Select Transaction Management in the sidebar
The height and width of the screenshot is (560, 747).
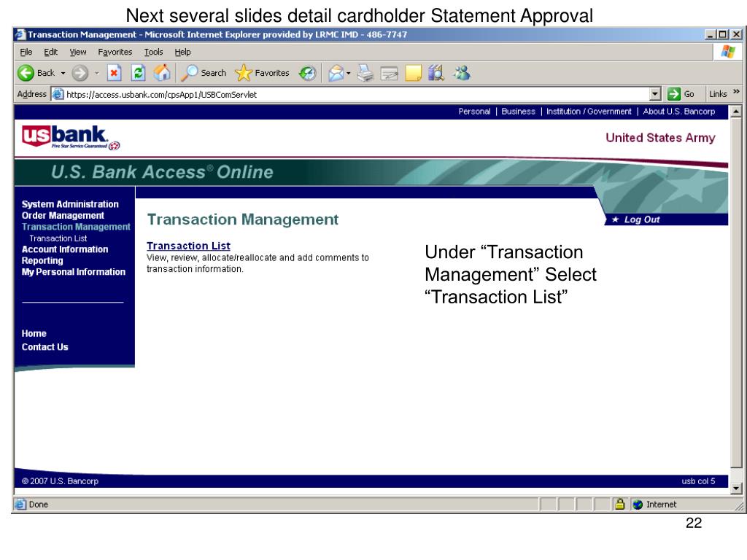(76, 227)
